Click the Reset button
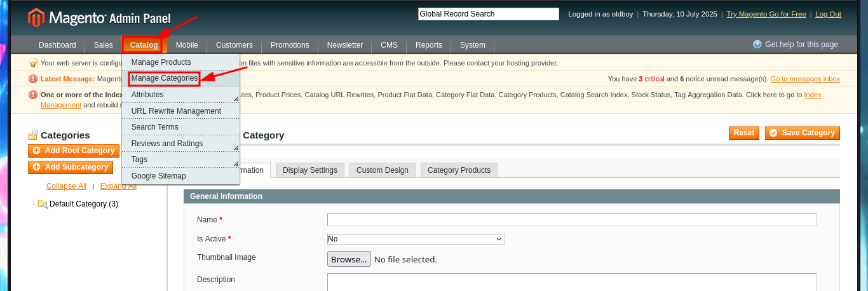Viewport: 868px width, 291px height. click(744, 133)
